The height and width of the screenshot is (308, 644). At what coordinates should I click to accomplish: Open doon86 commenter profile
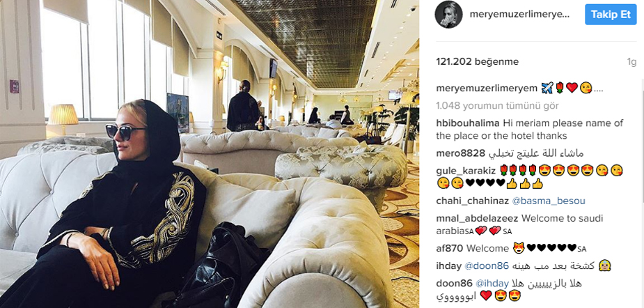(x=454, y=284)
